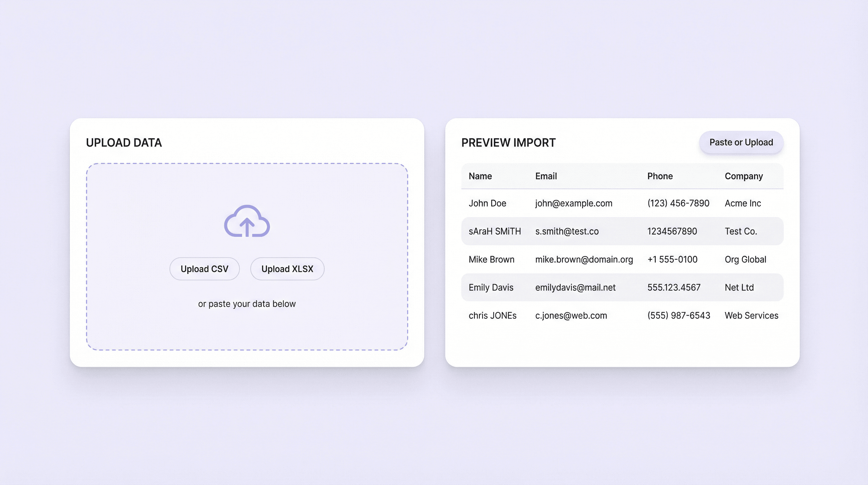
Task: Click the cloud upload icon
Action: pyautogui.click(x=247, y=221)
